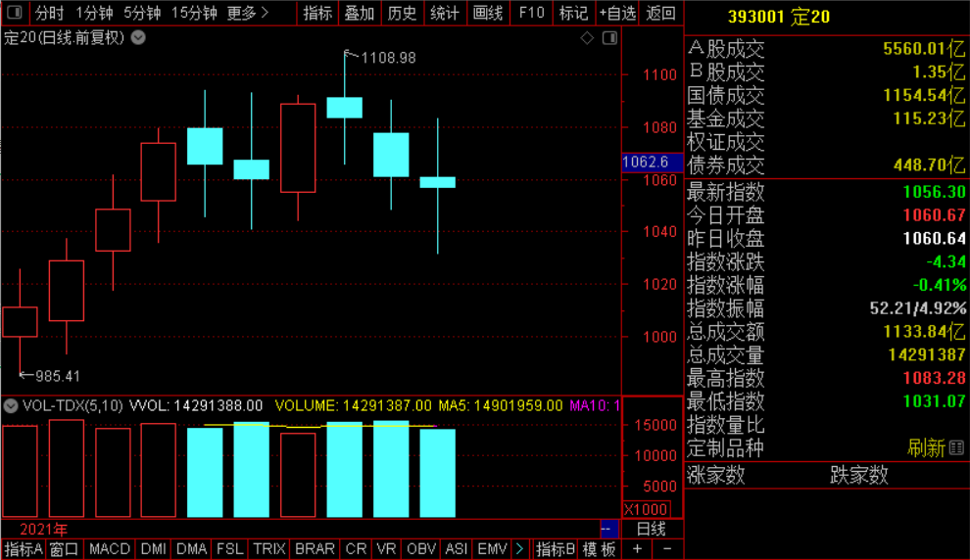Click the 刷新 refresh grid icon
This screenshot has width=970, height=560.
click(x=956, y=447)
